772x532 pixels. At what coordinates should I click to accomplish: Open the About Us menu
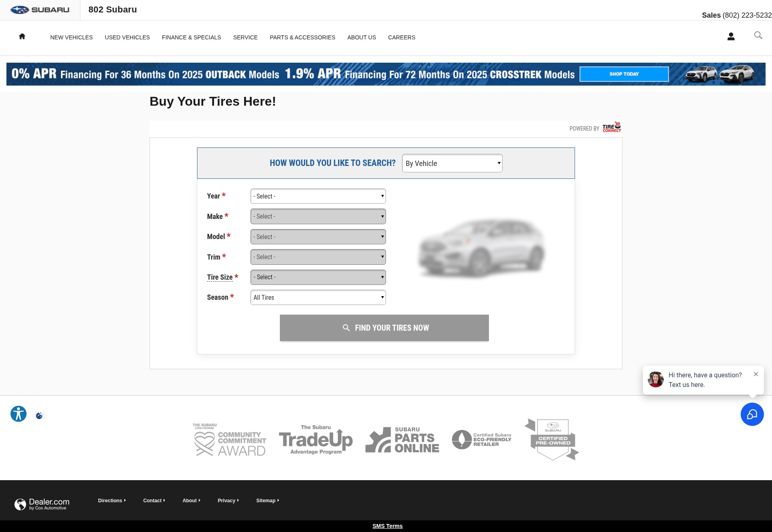[x=361, y=37]
